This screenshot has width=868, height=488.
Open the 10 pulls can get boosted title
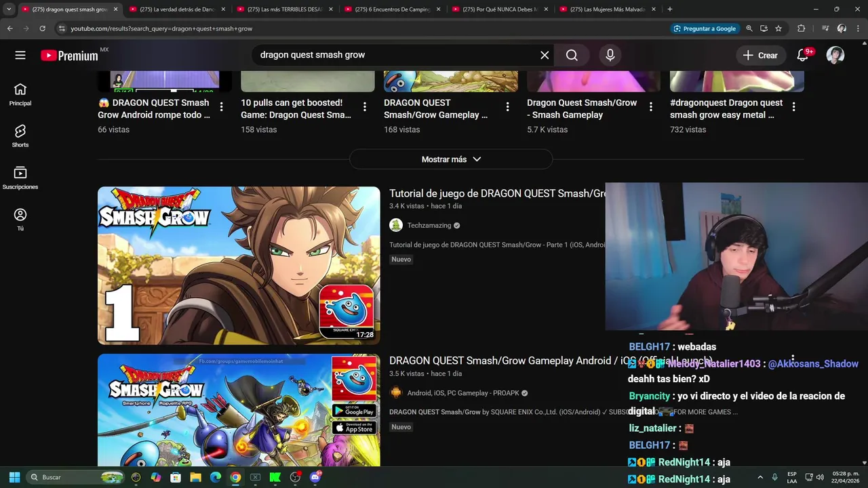click(296, 109)
